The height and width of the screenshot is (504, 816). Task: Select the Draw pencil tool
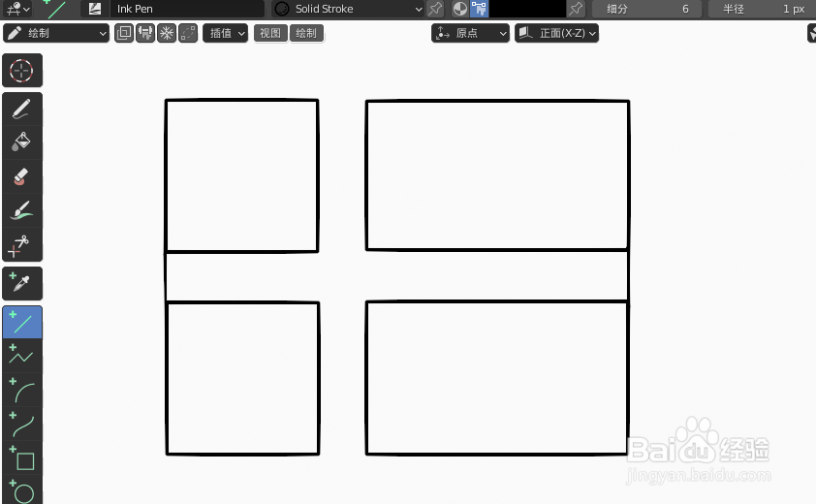tap(22, 110)
